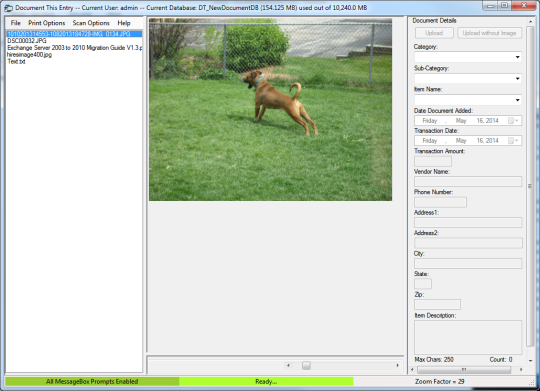Click the Document Details vertical scrollbar thumb
Viewport: 540px width, 391px height.
(530, 186)
